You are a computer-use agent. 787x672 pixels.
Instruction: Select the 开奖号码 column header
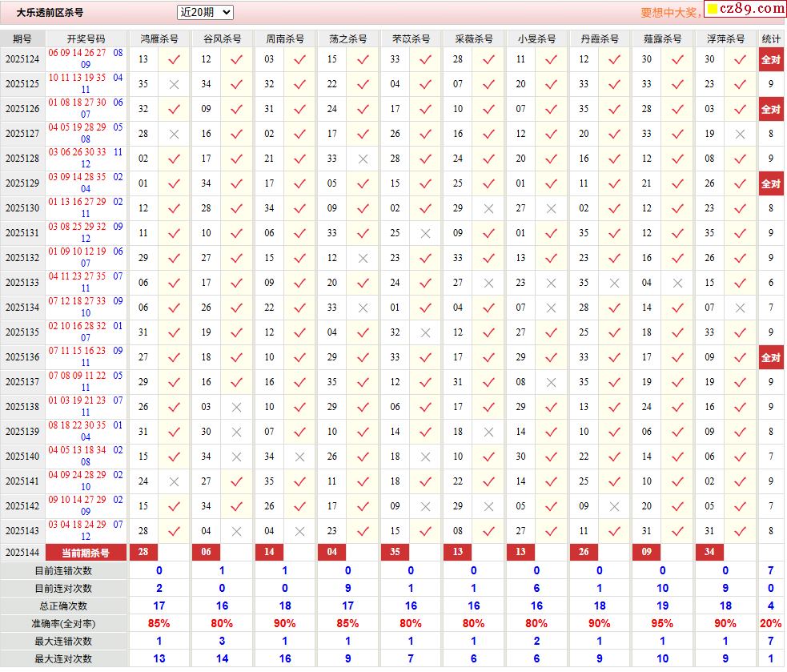[x=86, y=38]
